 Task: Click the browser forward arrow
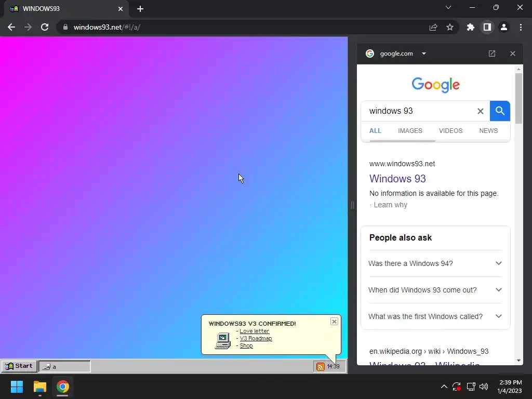[28, 27]
